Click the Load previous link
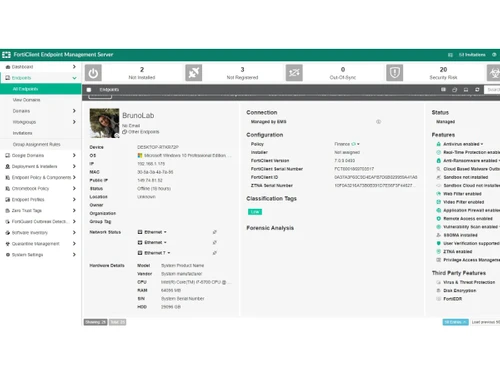 486,322
